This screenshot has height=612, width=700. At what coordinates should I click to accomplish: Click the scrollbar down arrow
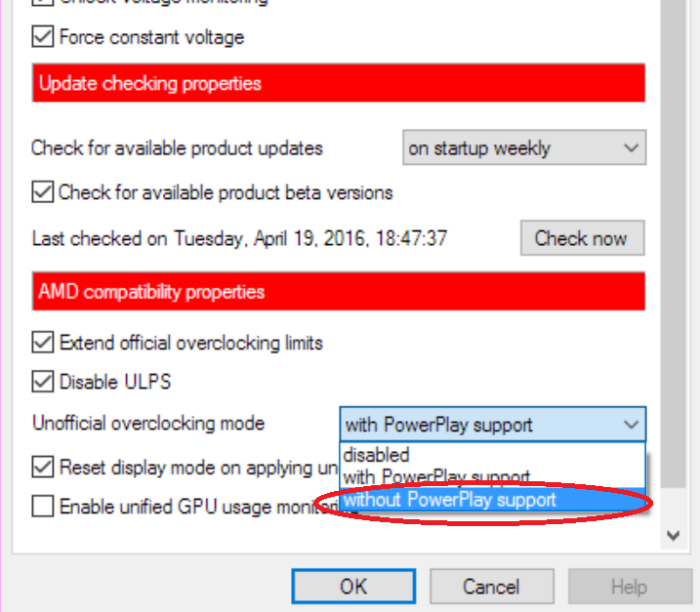click(672, 535)
